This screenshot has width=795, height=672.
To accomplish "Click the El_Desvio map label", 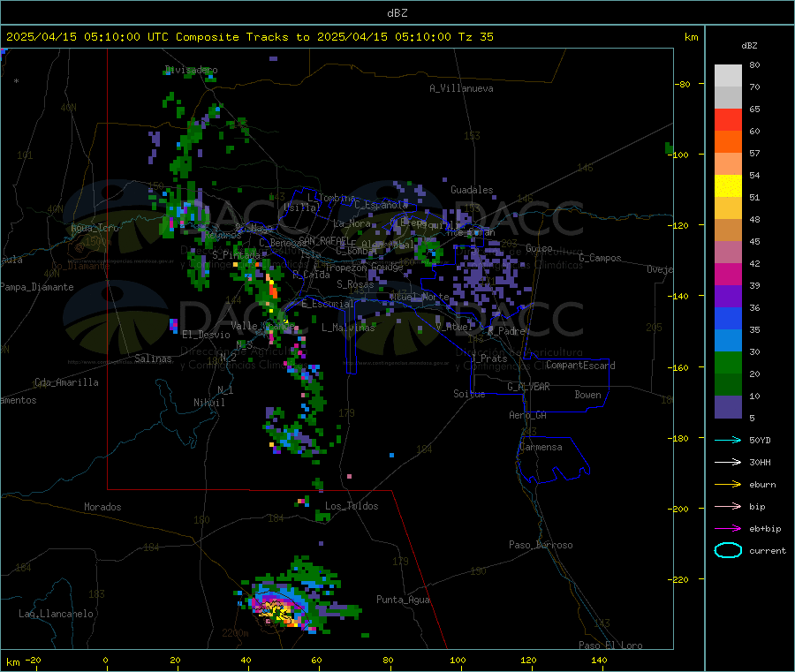I will (x=206, y=335).
